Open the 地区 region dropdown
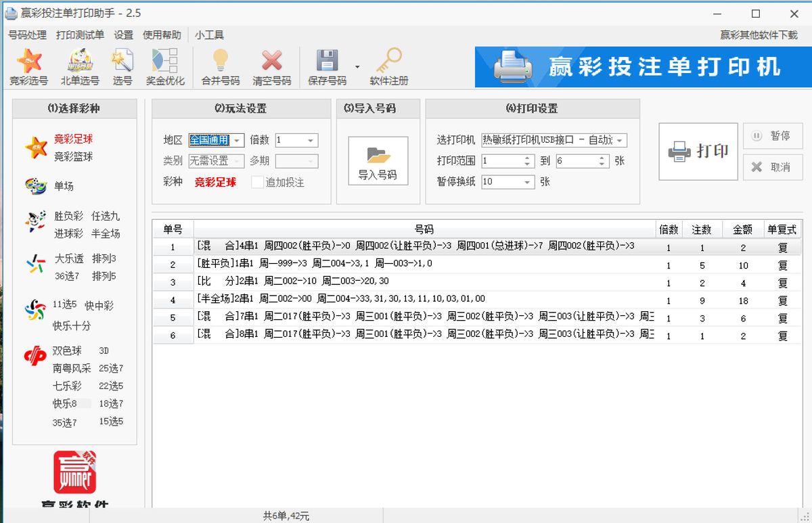The width and height of the screenshot is (812, 523). 238,141
